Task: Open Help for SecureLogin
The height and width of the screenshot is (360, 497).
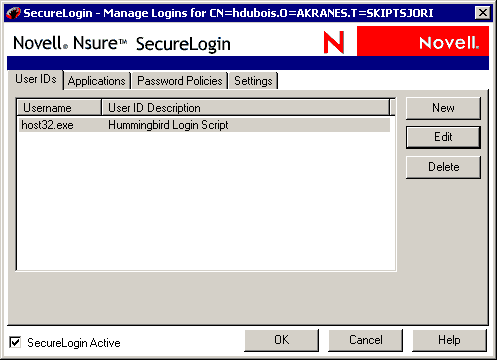Action: [449, 340]
